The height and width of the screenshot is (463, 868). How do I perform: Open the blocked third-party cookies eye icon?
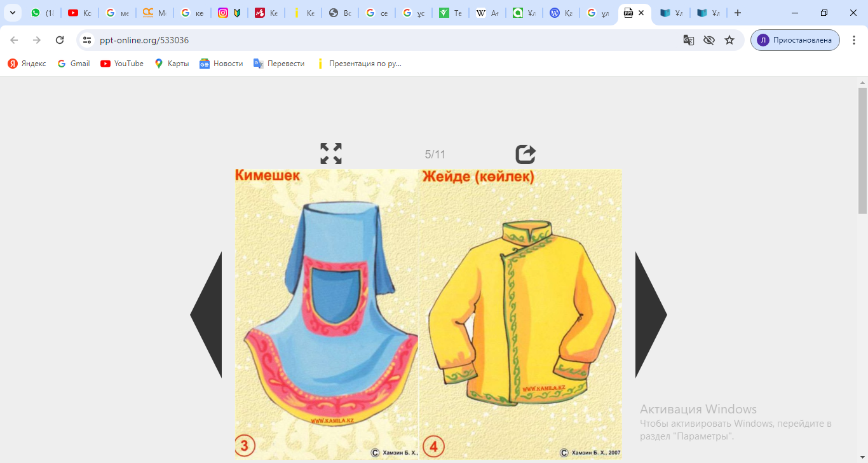(709, 40)
